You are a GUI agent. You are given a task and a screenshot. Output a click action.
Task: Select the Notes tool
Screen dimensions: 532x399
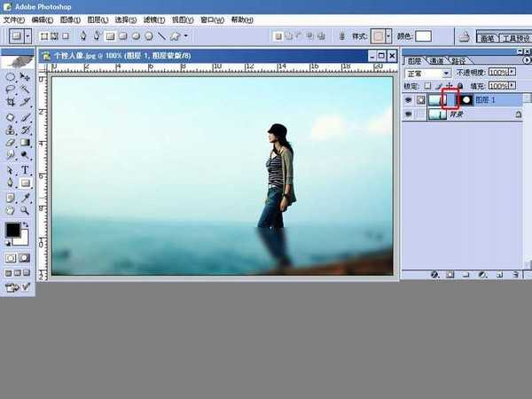pos(10,198)
